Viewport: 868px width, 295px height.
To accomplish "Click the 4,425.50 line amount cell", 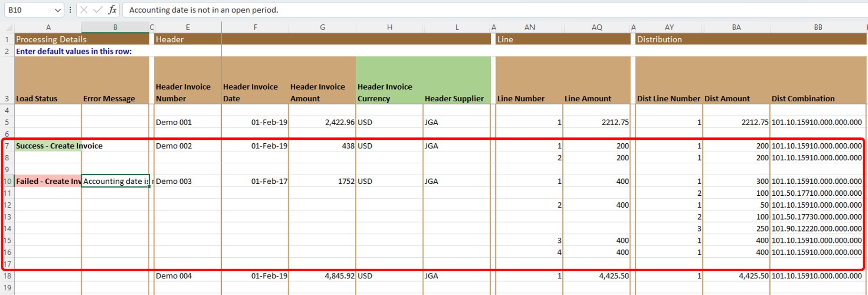I will point(597,276).
